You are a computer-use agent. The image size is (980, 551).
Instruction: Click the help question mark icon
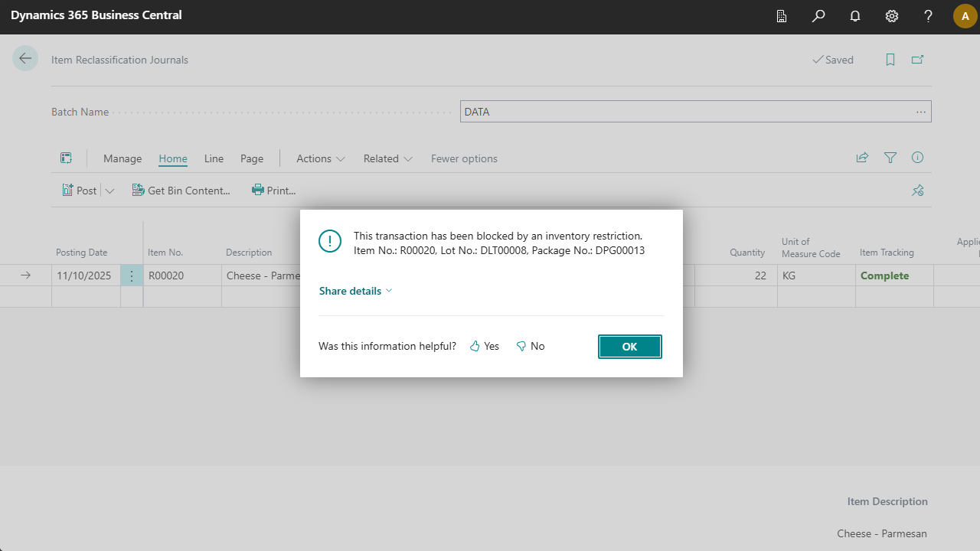point(928,16)
